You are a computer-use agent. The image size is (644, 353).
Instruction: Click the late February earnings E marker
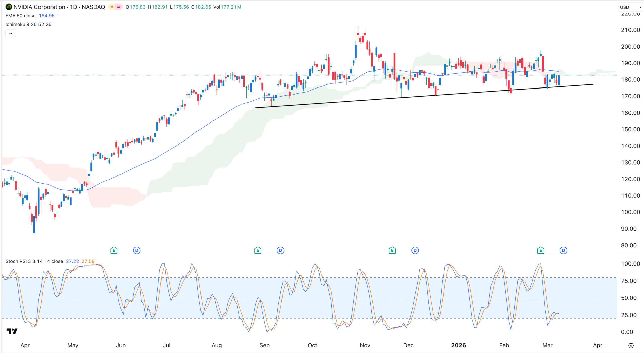coord(541,250)
